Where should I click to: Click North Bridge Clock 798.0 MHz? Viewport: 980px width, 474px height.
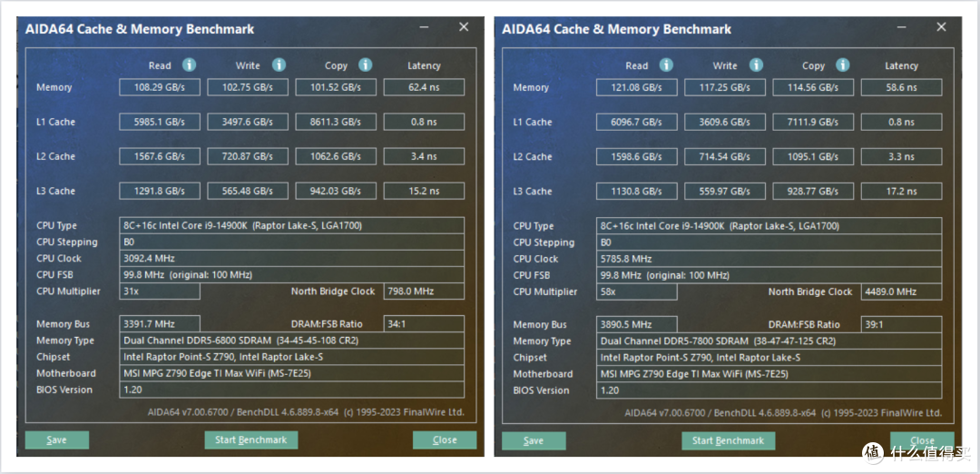tap(424, 291)
